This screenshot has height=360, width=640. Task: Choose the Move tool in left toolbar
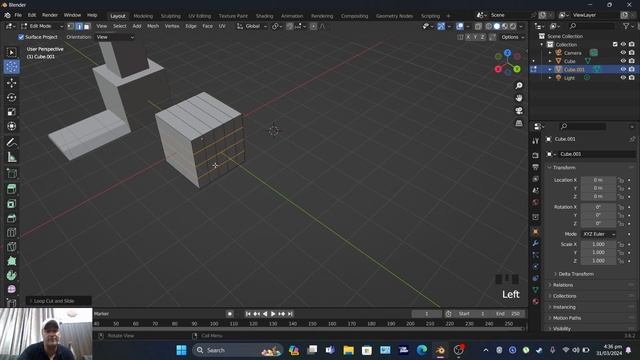[x=11, y=83]
